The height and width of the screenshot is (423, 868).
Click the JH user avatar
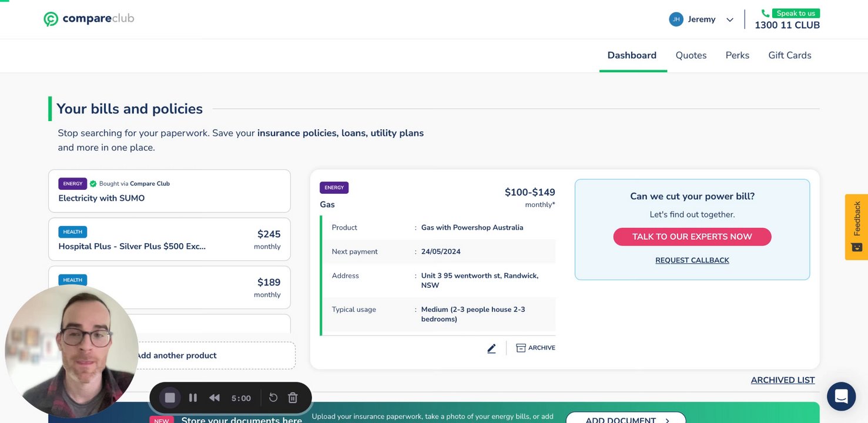(676, 19)
